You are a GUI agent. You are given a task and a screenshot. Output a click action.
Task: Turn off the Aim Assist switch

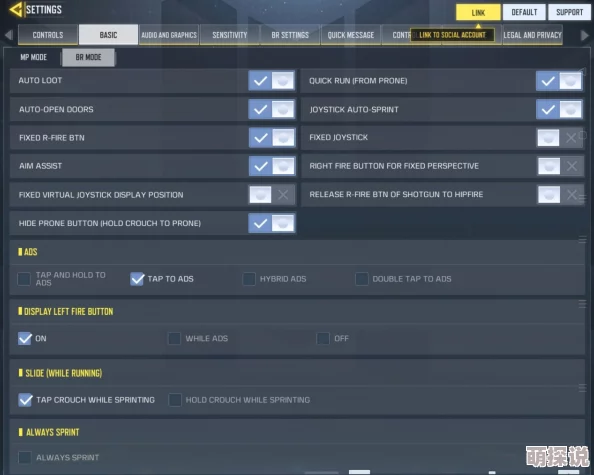[x=272, y=166]
